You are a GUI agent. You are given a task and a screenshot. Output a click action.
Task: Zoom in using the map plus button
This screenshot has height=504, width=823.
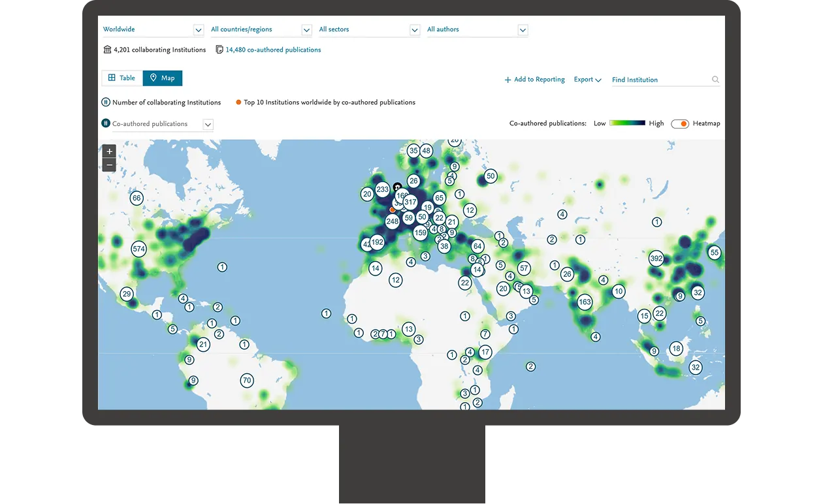pos(109,151)
